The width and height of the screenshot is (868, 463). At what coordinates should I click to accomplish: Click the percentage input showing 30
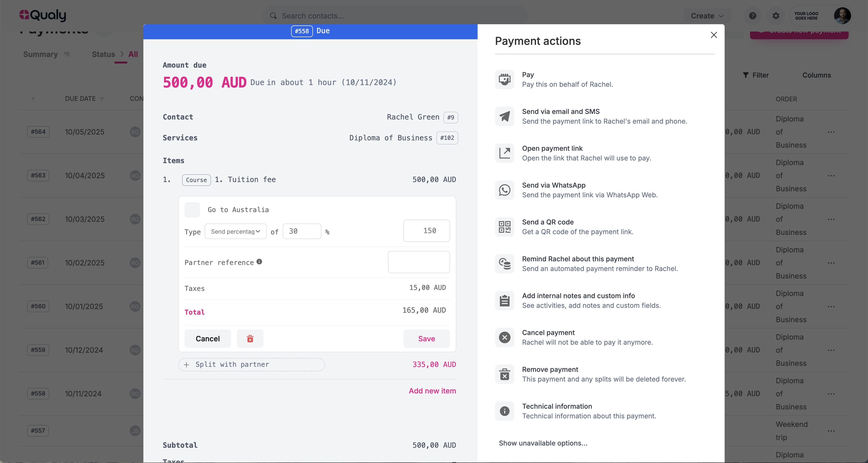[302, 231]
